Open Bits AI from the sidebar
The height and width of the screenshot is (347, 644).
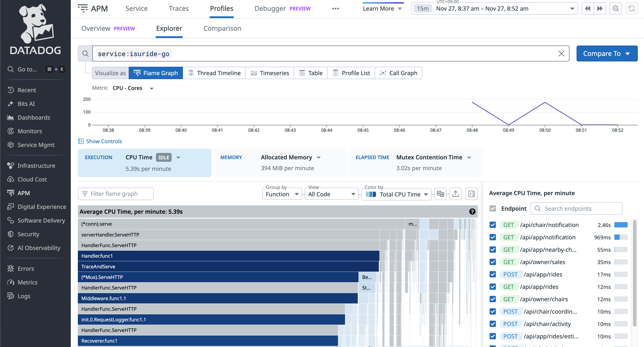[26, 104]
